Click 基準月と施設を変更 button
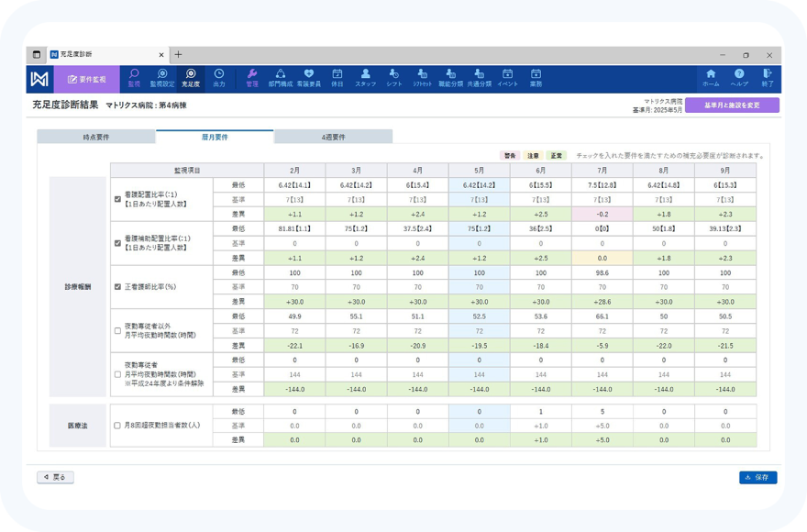Viewport: 807px width, 532px height. tap(732, 105)
